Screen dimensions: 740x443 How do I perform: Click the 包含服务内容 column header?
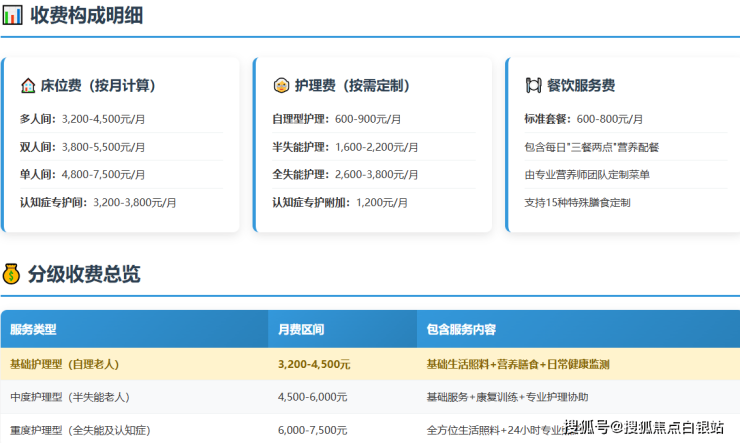461,329
